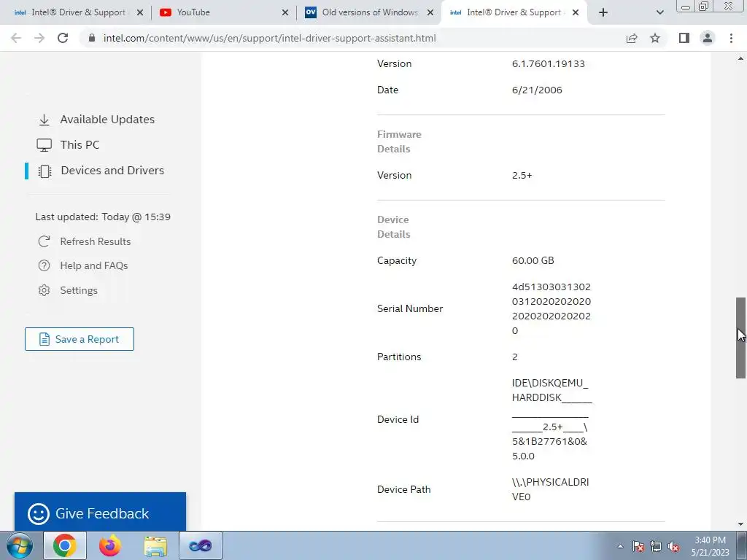
Task: Click the address bar URL field
Action: 269,38
